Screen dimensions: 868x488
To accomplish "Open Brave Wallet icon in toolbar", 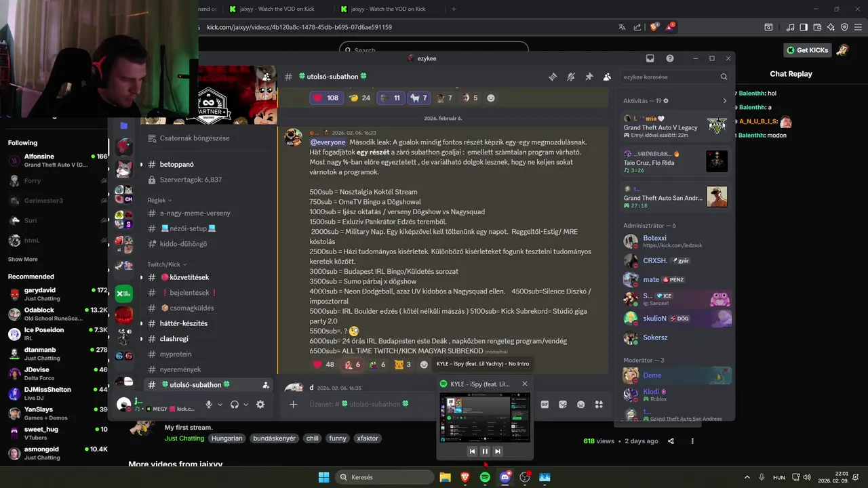I will [x=817, y=27].
